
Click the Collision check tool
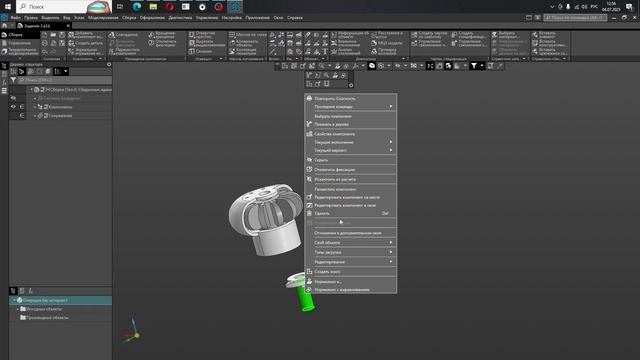pyautogui.click(x=384, y=51)
